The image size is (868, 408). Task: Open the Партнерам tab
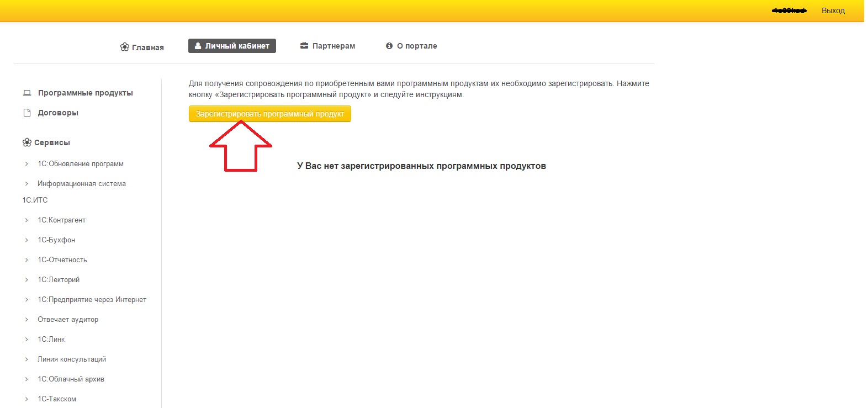pos(334,46)
